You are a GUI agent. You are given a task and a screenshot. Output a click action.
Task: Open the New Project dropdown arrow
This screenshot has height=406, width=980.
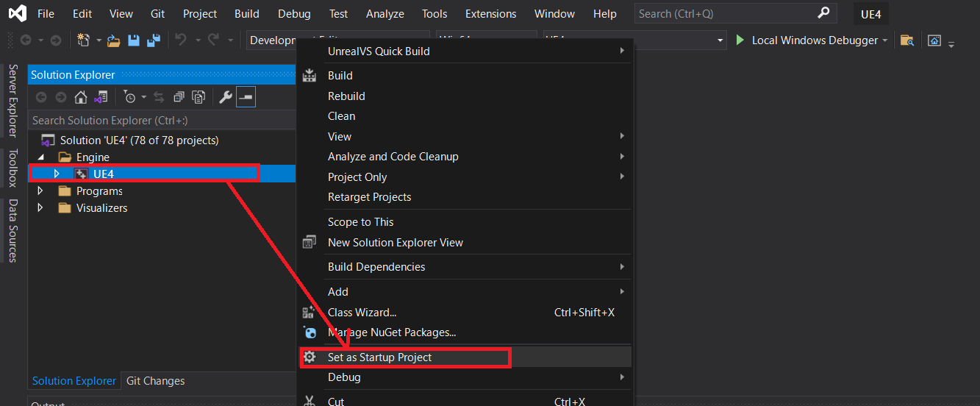pyautogui.click(x=99, y=40)
